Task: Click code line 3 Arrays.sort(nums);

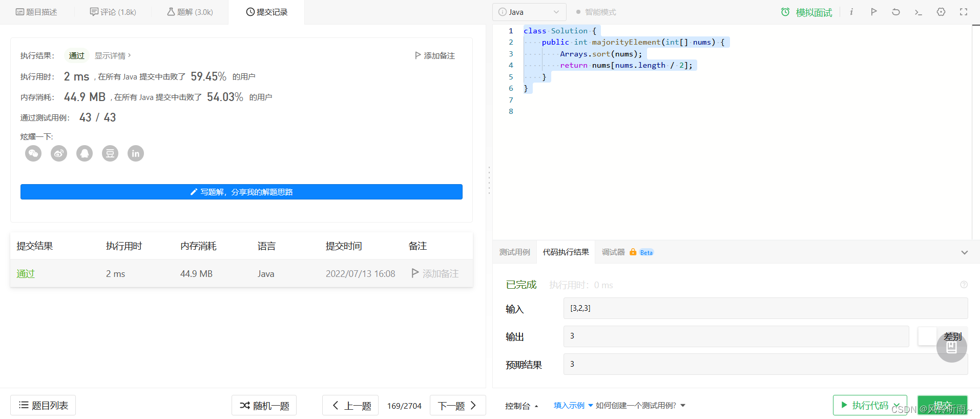Action: (x=601, y=54)
